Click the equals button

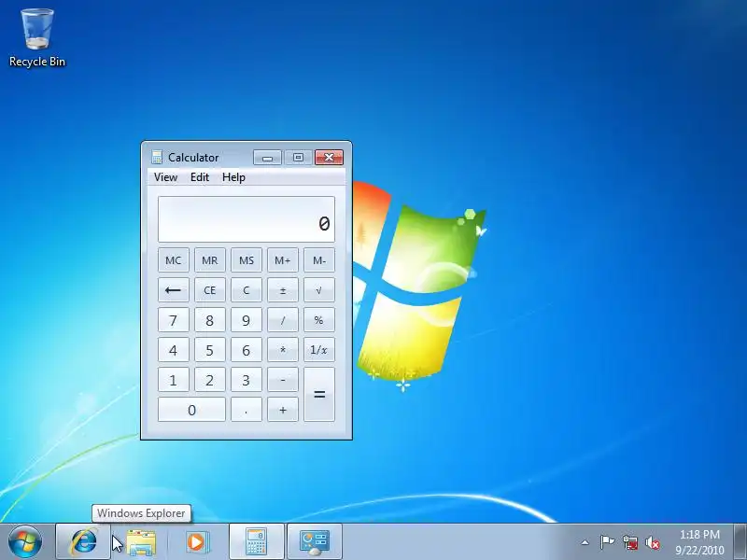pyautogui.click(x=319, y=394)
